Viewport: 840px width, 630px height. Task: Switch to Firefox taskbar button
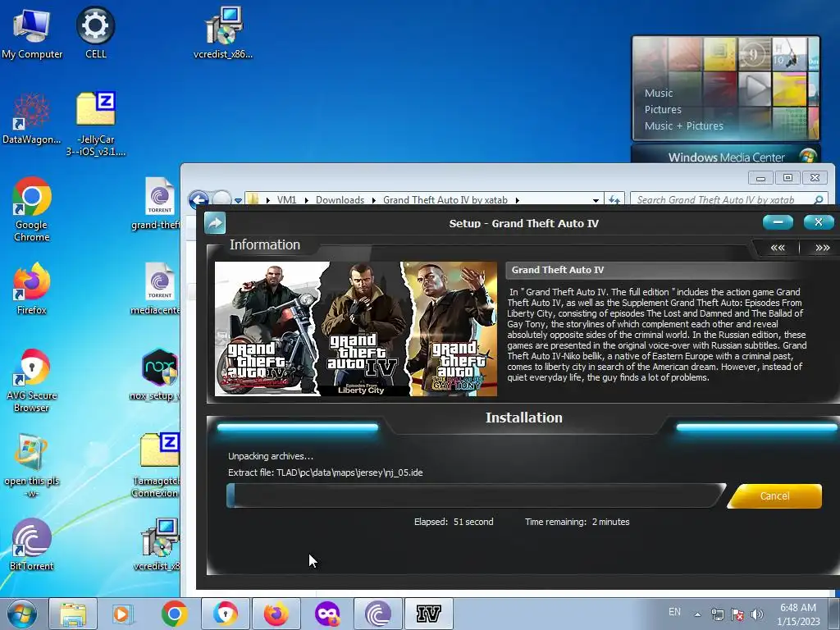click(x=276, y=614)
